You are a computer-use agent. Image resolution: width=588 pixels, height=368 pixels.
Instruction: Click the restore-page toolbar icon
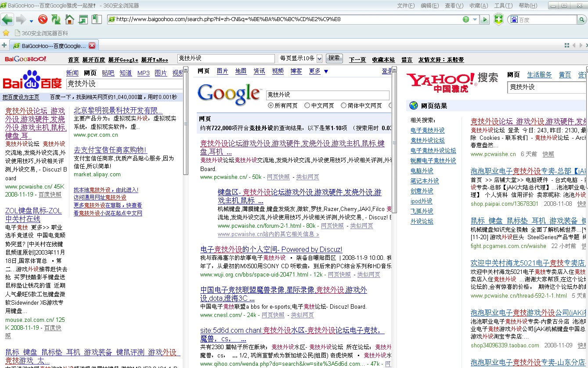[83, 19]
